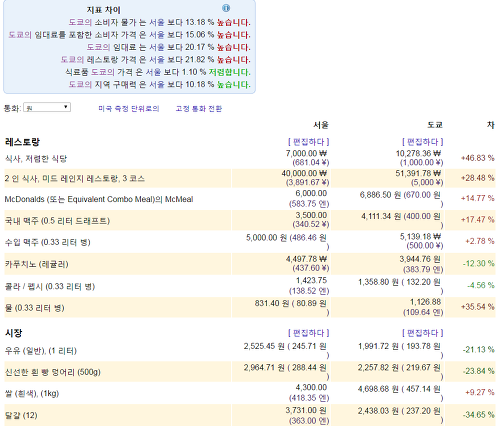Viewport: 500px width, 429px height.
Task: Select the 레스토랑 section heading
Action: click(x=22, y=142)
